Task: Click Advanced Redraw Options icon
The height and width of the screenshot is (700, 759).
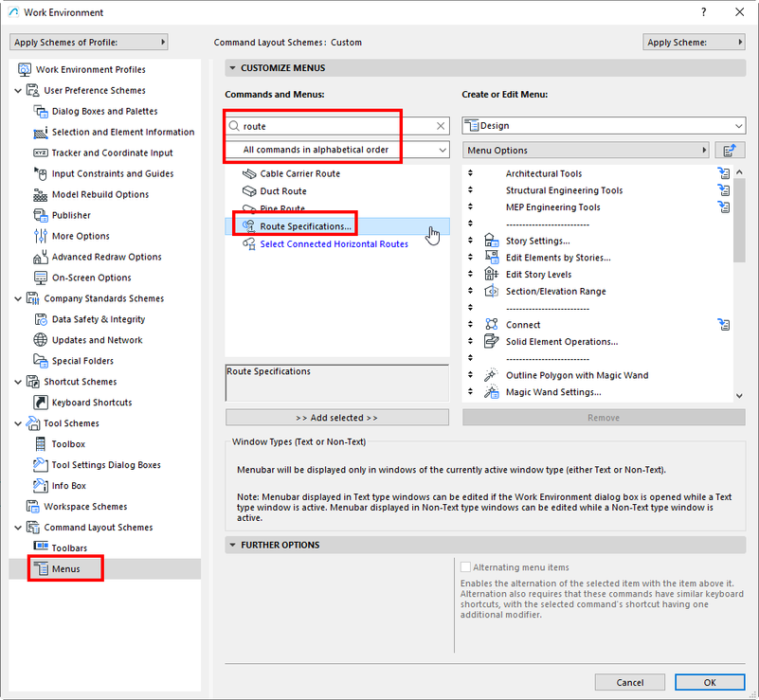Action: (40, 257)
